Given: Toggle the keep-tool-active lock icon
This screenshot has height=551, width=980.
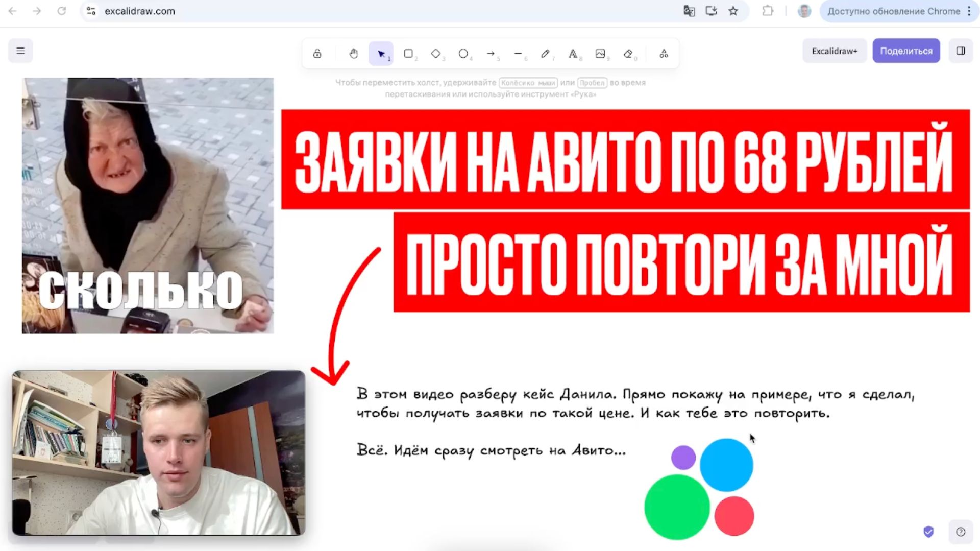Looking at the screenshot, I should pos(317,54).
